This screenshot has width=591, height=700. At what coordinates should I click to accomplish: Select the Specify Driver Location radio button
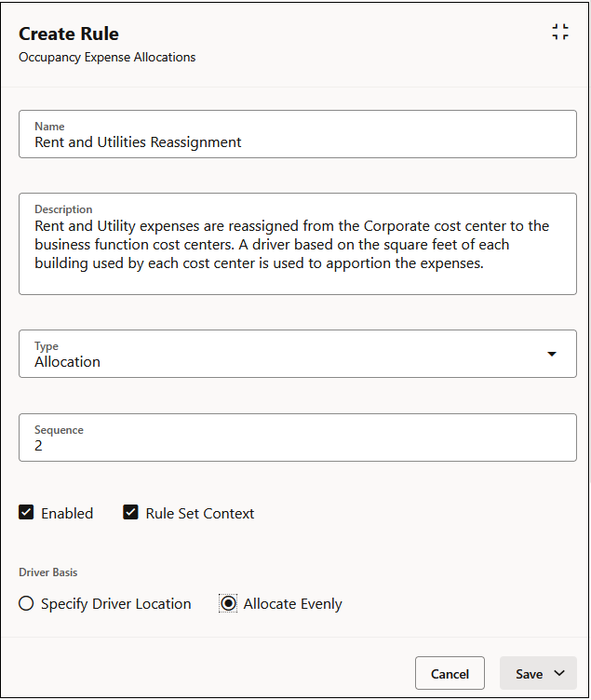[x=26, y=603]
